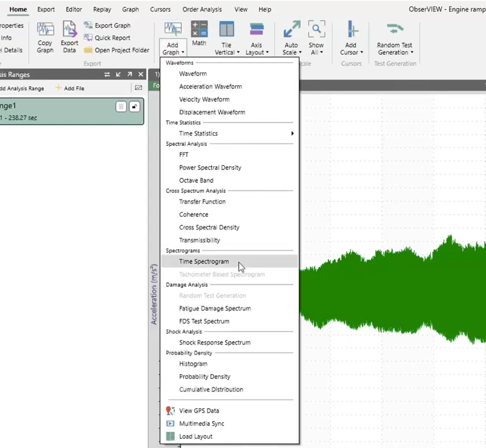Click the delete icon on Range1
The height and width of the screenshot is (448, 486).
tap(121, 107)
